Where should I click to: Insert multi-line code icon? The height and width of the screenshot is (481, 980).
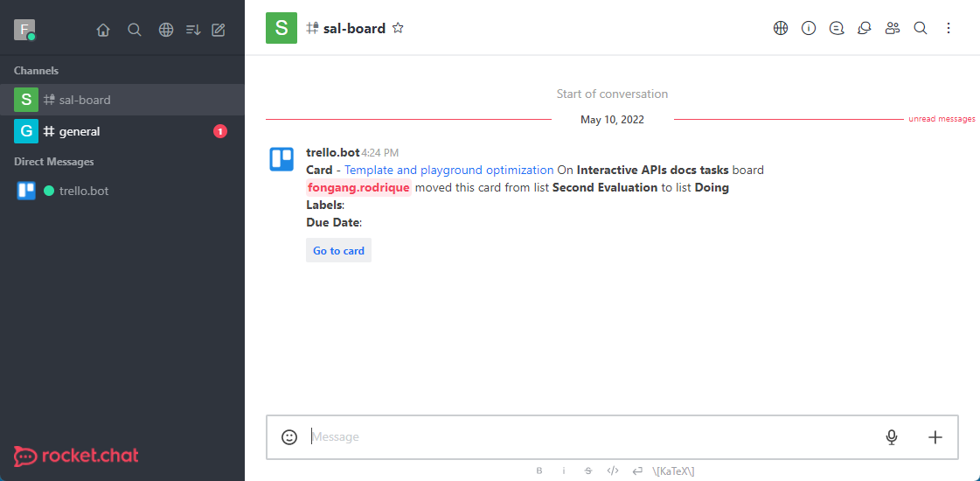(x=637, y=471)
